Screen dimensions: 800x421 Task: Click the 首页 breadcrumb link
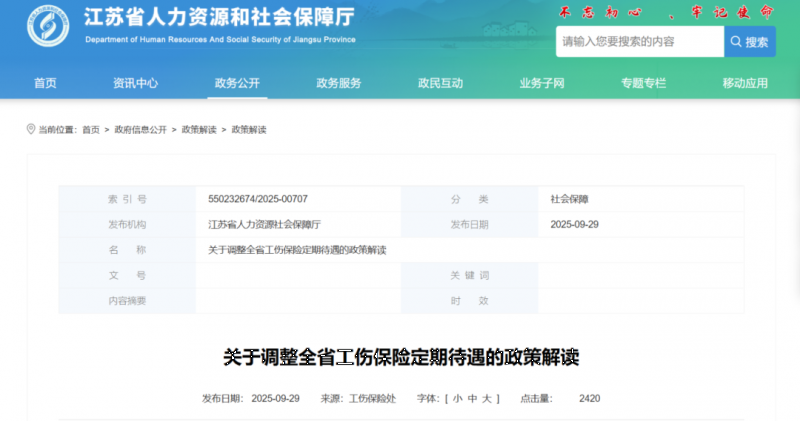91,130
